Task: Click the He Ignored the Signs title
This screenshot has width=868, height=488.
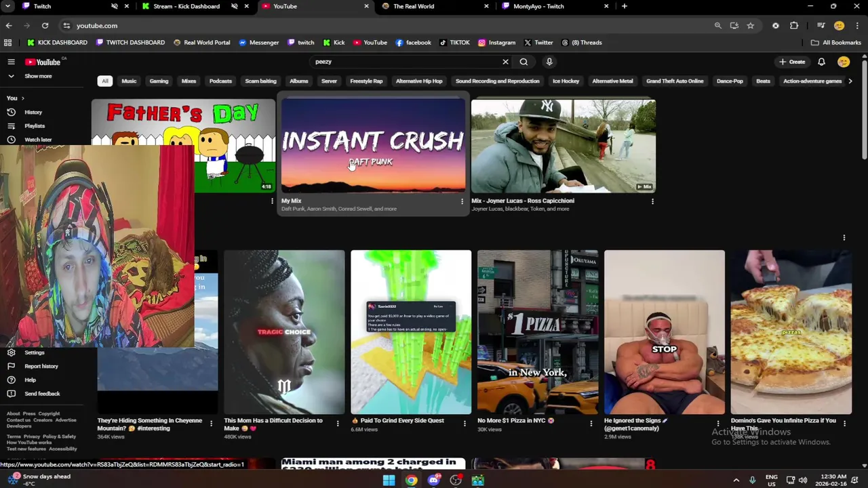Action: click(635, 424)
